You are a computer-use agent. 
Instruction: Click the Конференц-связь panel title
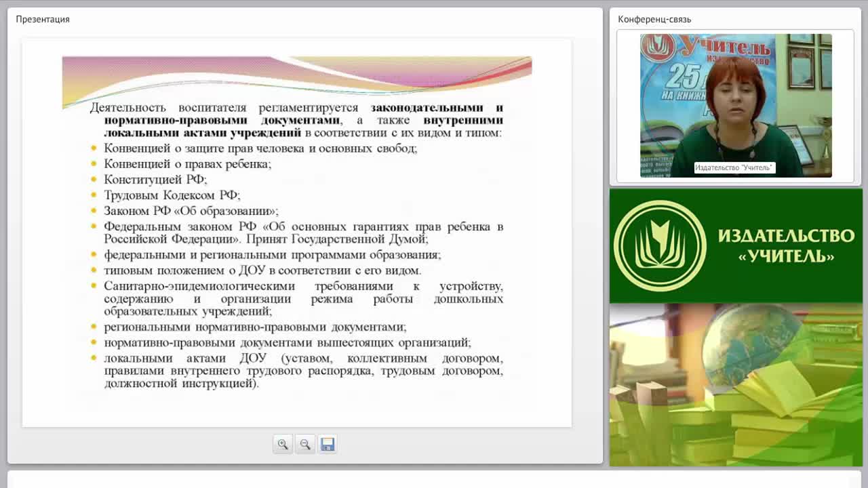pos(654,19)
